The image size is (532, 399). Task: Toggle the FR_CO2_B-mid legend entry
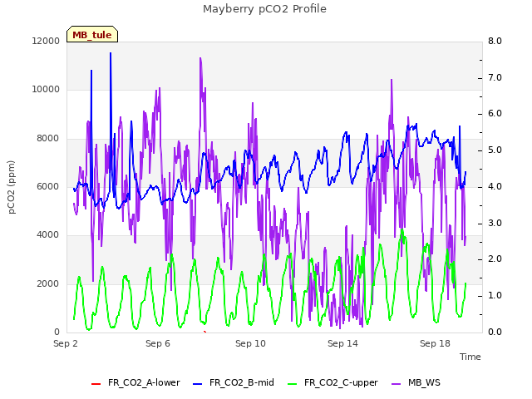click(234, 382)
